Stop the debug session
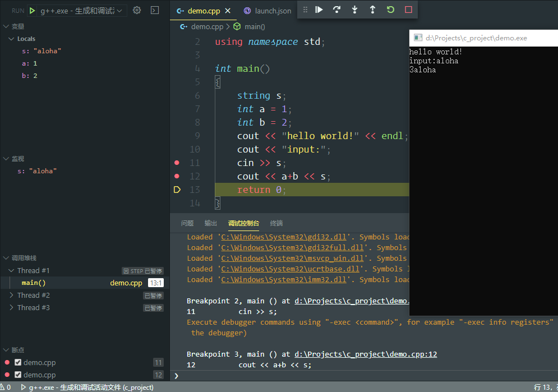The image size is (558, 392). 408,10
